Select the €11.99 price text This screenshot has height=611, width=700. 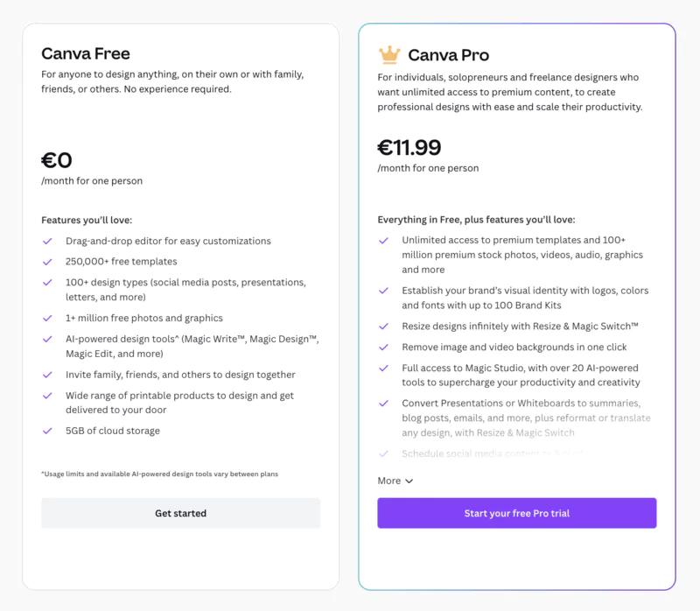[x=409, y=149]
